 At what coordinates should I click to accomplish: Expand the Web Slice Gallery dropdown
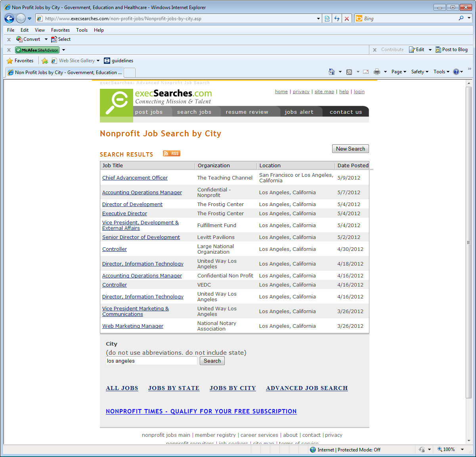point(98,61)
